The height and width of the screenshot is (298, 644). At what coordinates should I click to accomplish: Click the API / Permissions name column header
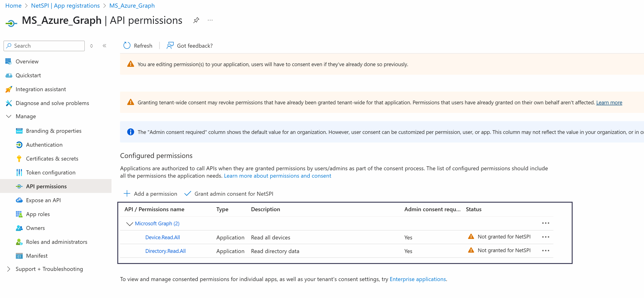(154, 209)
